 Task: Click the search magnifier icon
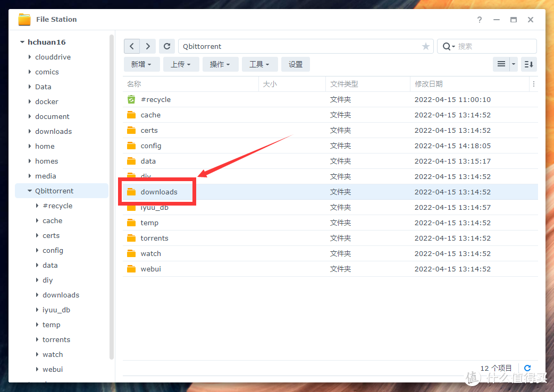(446, 46)
